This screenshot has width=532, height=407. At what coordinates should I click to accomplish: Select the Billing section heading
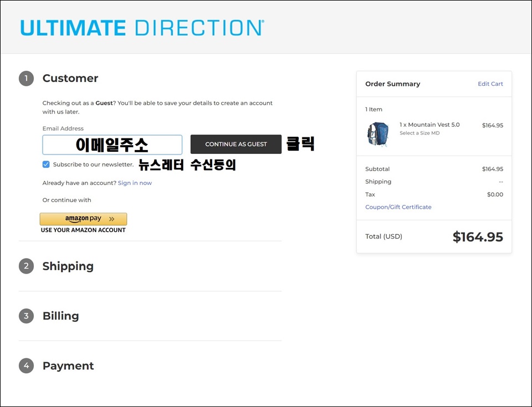click(x=61, y=316)
